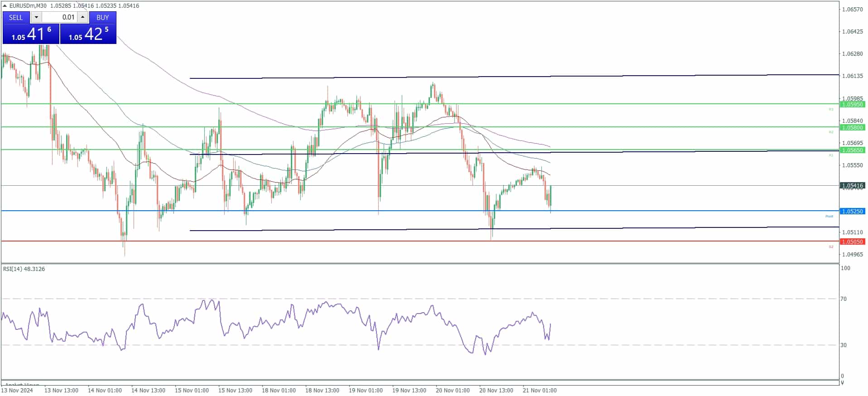Increase lot volume with up arrow
Image resolution: width=868 pixels, height=396 pixels.
point(82,17)
